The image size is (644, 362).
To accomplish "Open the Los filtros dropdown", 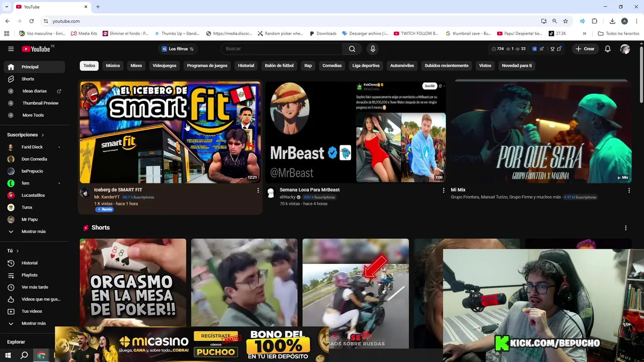I will [x=178, y=49].
